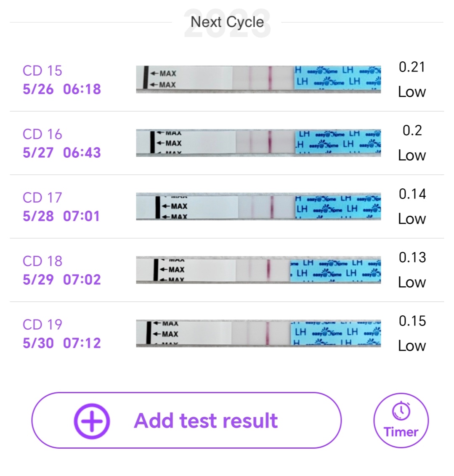454x476 pixels.
Task: Tap the 0.14 ratio value
Action: tap(412, 194)
